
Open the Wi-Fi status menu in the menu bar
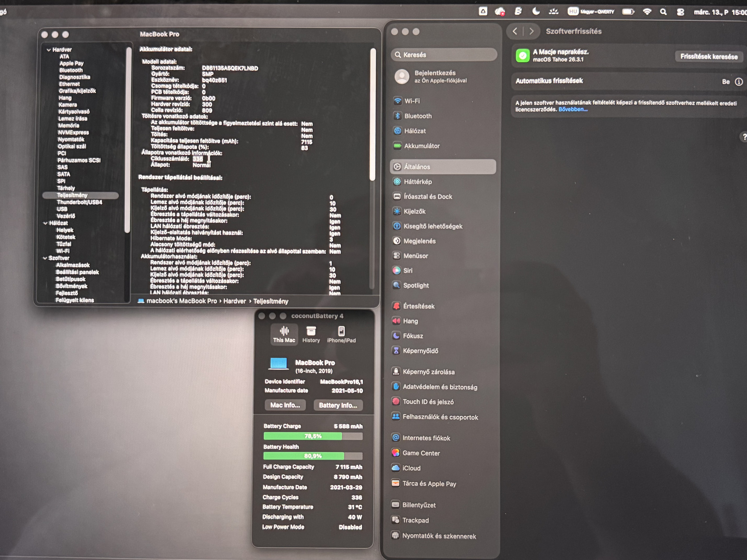tap(647, 12)
